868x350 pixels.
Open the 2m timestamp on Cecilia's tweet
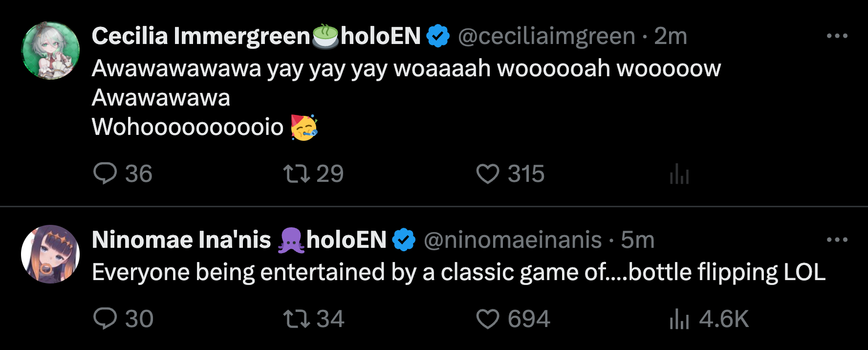[671, 36]
